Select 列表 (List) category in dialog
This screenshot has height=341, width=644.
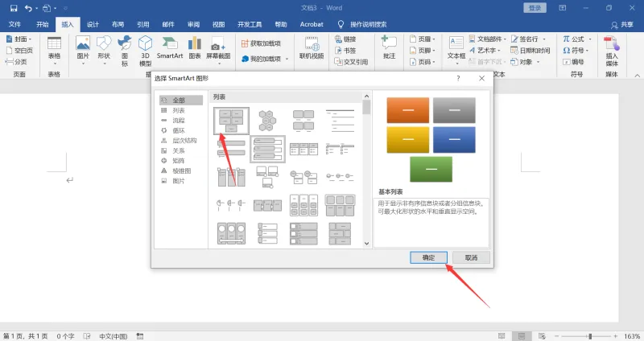[180, 110]
